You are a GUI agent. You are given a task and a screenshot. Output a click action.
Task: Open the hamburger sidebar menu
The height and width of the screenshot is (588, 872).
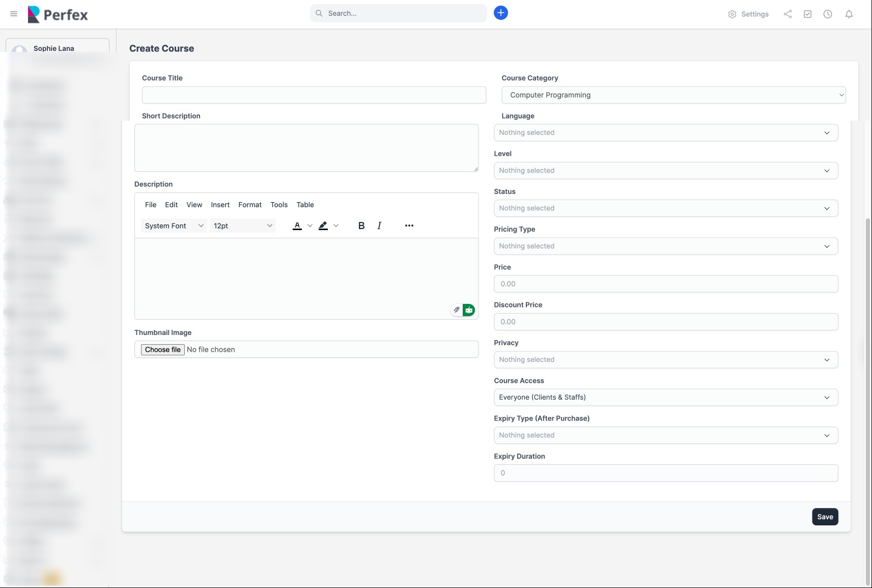tap(14, 14)
